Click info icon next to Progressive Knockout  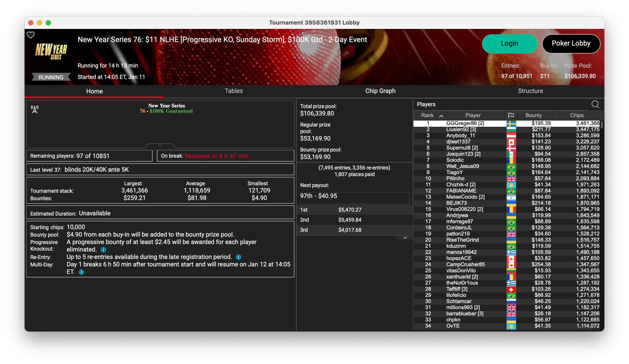click(103, 250)
